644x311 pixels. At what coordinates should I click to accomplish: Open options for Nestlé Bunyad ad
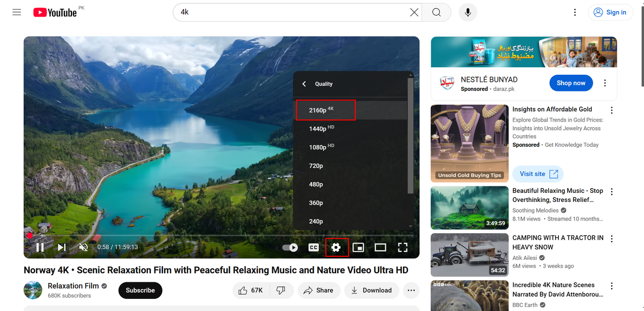pyautogui.click(x=605, y=83)
